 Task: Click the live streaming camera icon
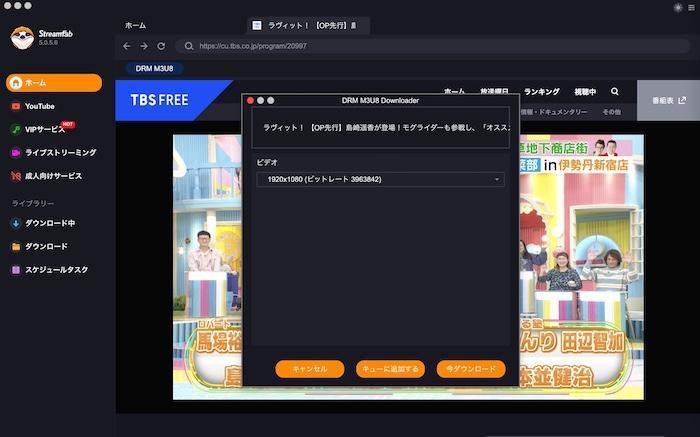[x=16, y=153]
